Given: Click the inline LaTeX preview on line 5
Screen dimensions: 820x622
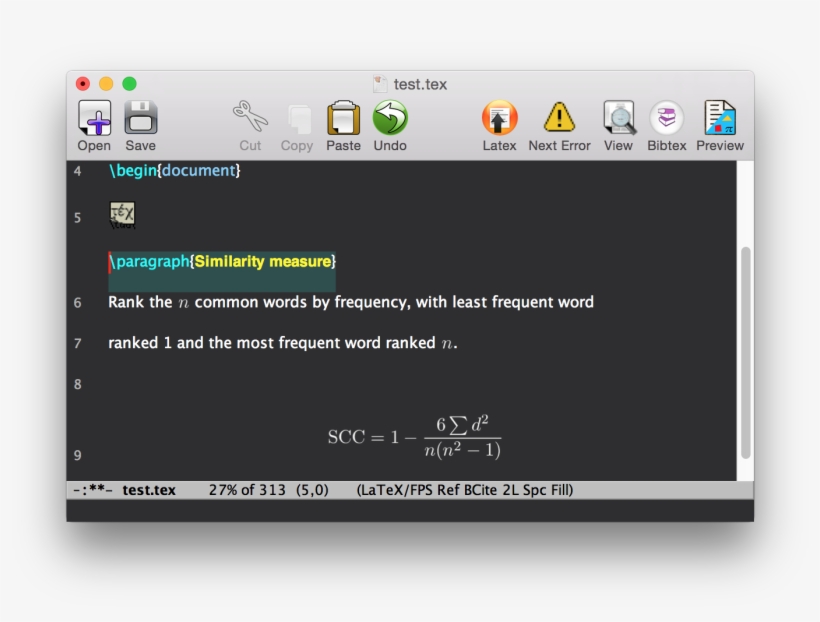Looking at the screenshot, I should pyautogui.click(x=121, y=212).
